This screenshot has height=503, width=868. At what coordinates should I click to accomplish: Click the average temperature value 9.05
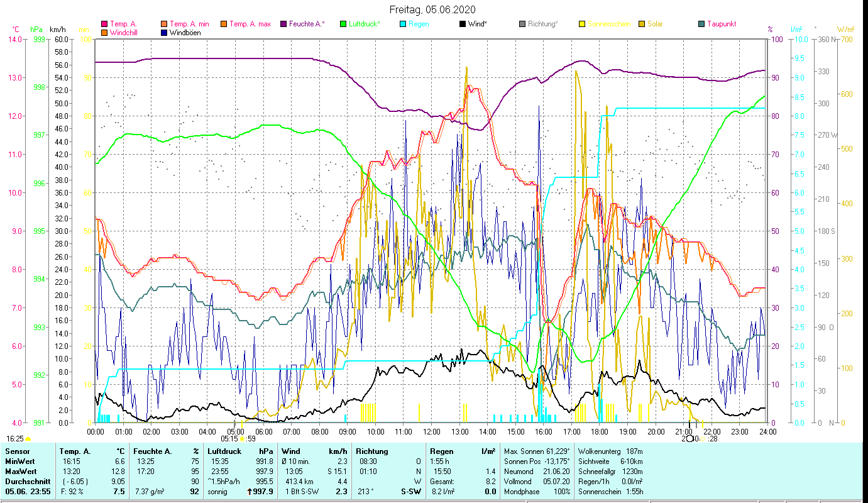pyautogui.click(x=118, y=482)
